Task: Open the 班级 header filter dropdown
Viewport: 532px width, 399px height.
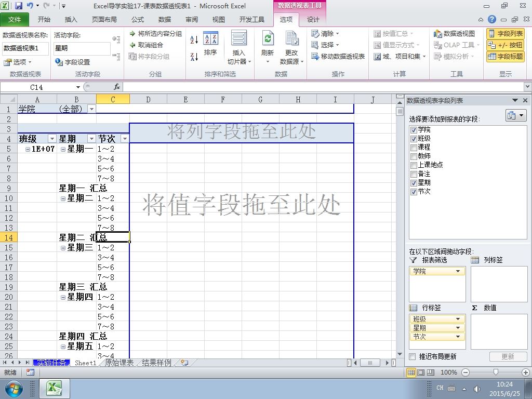Action: 52,138
